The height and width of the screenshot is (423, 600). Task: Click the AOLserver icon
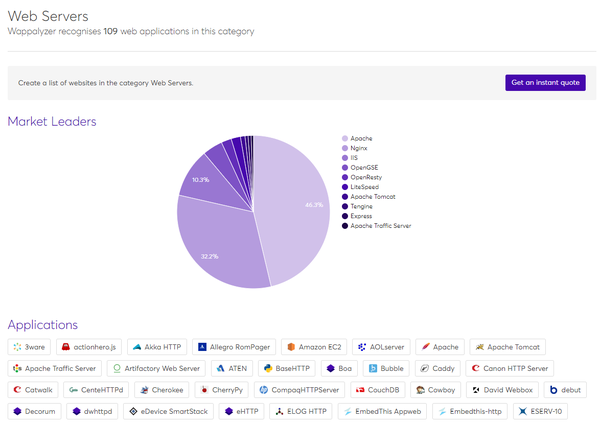click(362, 347)
